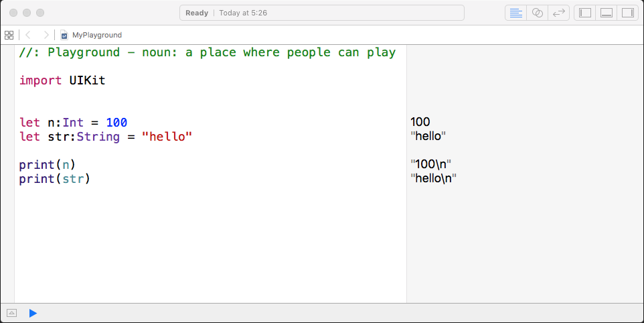Run the playground with blue play button
Screen dimensions: 644x323
[33, 313]
